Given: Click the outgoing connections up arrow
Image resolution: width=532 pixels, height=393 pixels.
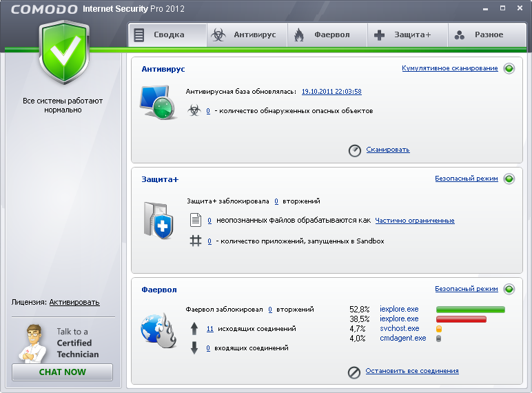Looking at the screenshot, I should click(194, 328).
